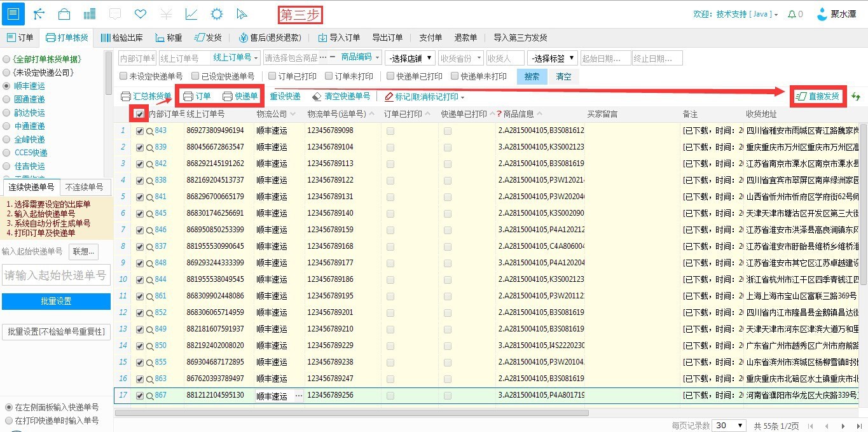This screenshot has height=432, width=868.
Task: Click the 聚水潭 logo
Action: coord(838,14)
